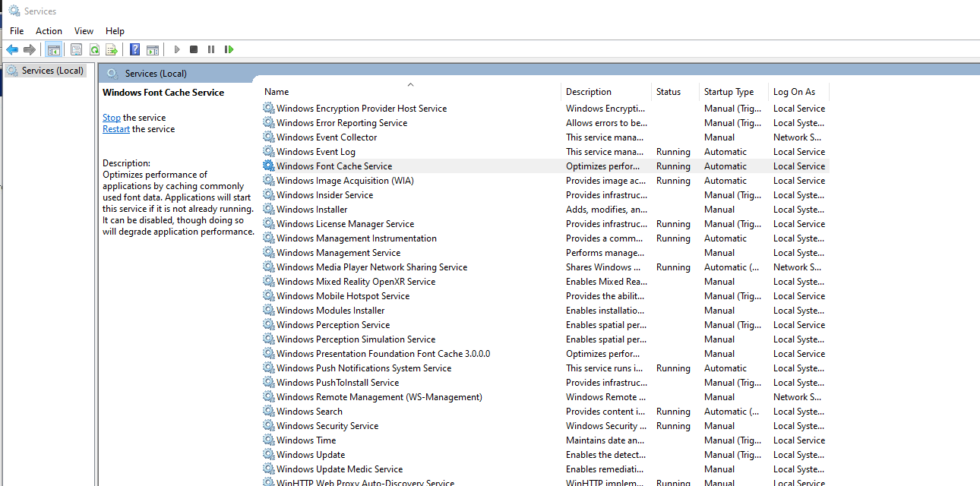
Task: Click 'Maintains date an...' description of Windows Time
Action: pyautogui.click(x=606, y=440)
